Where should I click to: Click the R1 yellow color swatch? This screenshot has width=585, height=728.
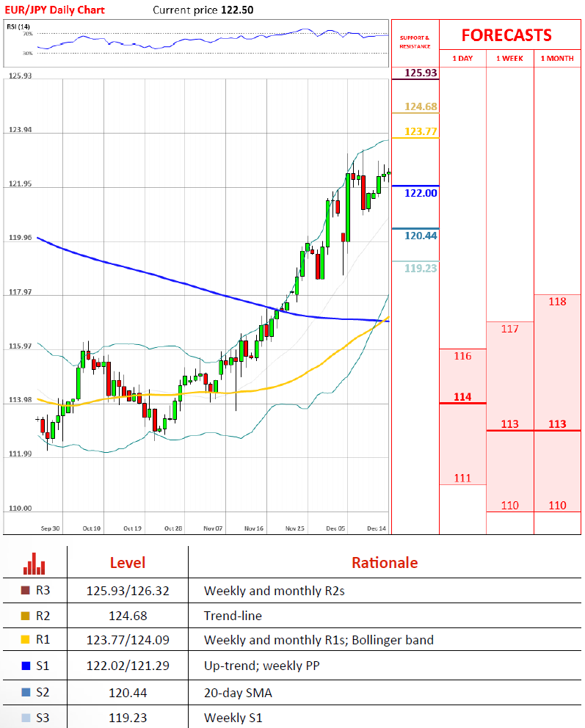point(26,640)
